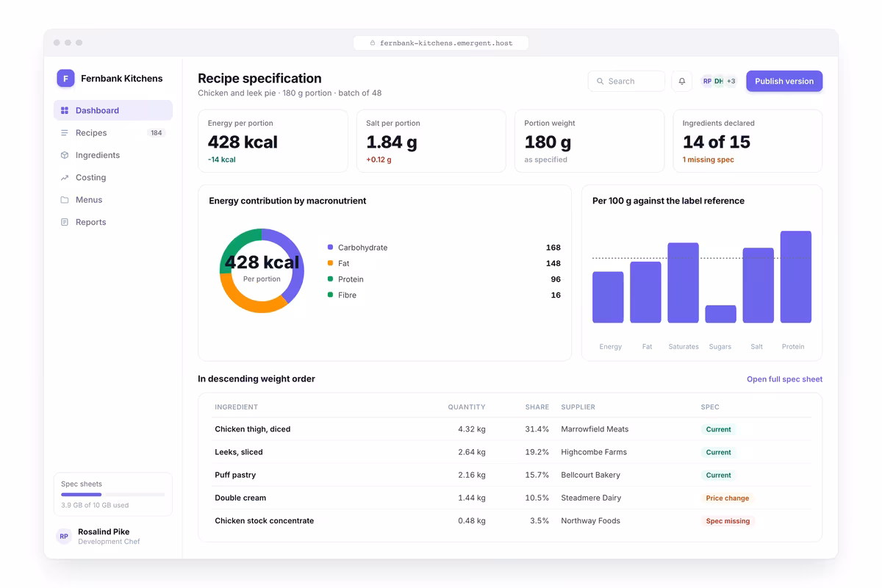Click the Saturates bar in chart
The width and height of the screenshot is (882, 588).
point(683,283)
